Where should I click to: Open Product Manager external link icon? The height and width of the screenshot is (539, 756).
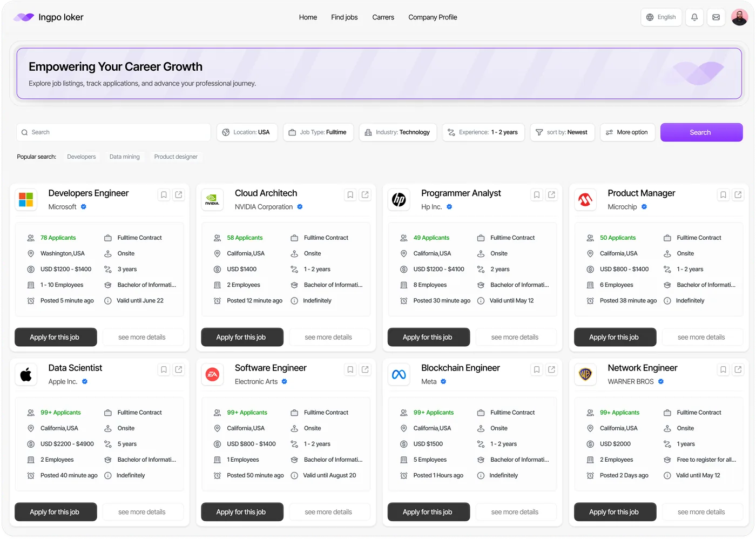[x=738, y=195]
